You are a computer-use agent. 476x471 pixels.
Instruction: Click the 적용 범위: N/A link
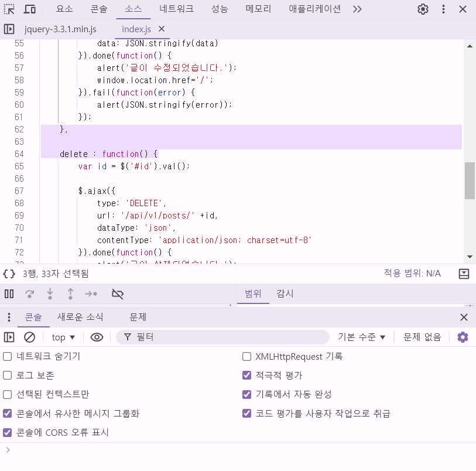coord(412,274)
